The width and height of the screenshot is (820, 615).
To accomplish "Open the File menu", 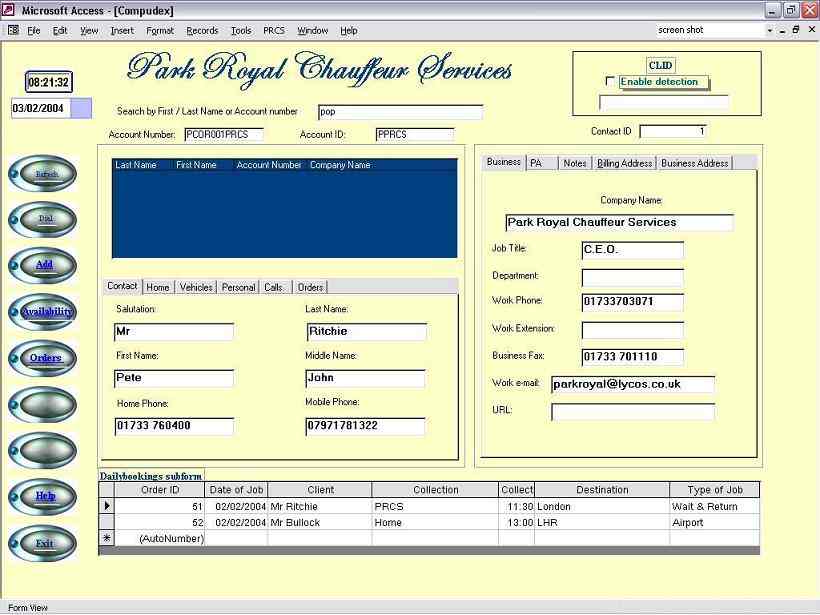I will coord(33,31).
